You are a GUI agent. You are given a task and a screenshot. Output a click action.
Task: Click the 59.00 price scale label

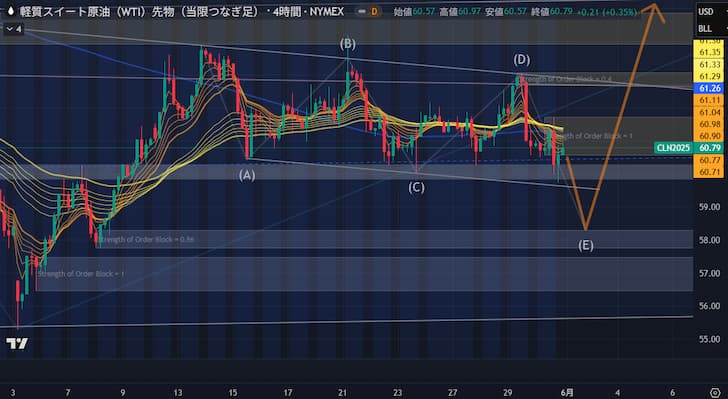710,207
